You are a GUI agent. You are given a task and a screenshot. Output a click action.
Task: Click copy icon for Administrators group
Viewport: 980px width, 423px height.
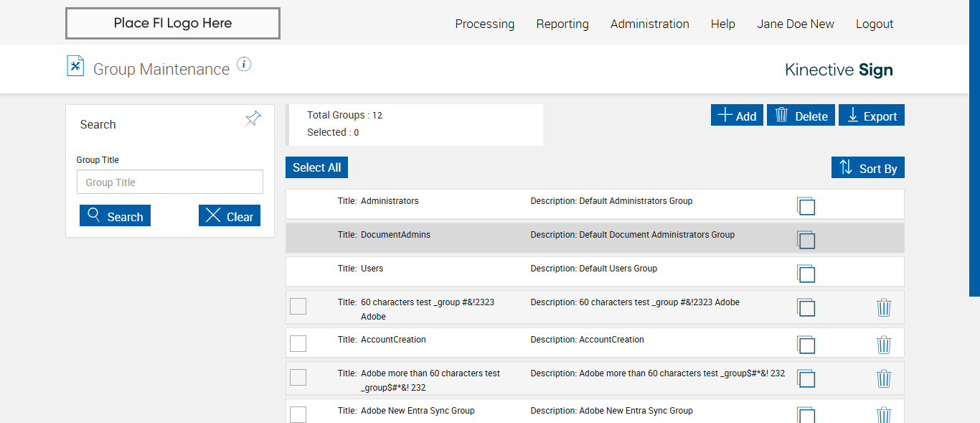(806, 206)
